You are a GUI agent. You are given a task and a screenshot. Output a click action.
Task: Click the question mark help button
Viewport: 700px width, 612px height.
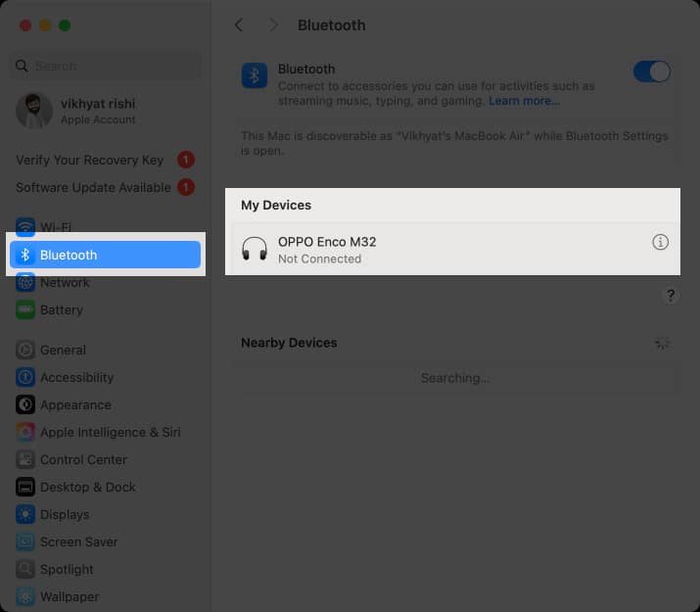[x=670, y=296]
